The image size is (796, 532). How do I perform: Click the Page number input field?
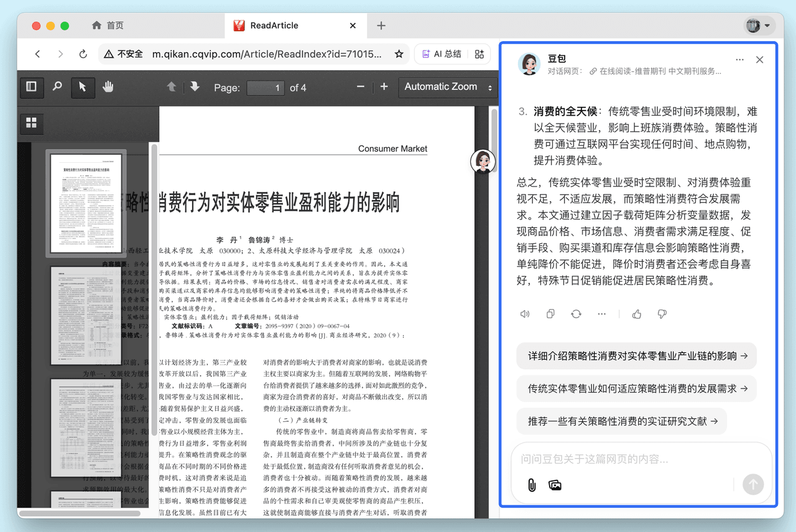click(266, 88)
